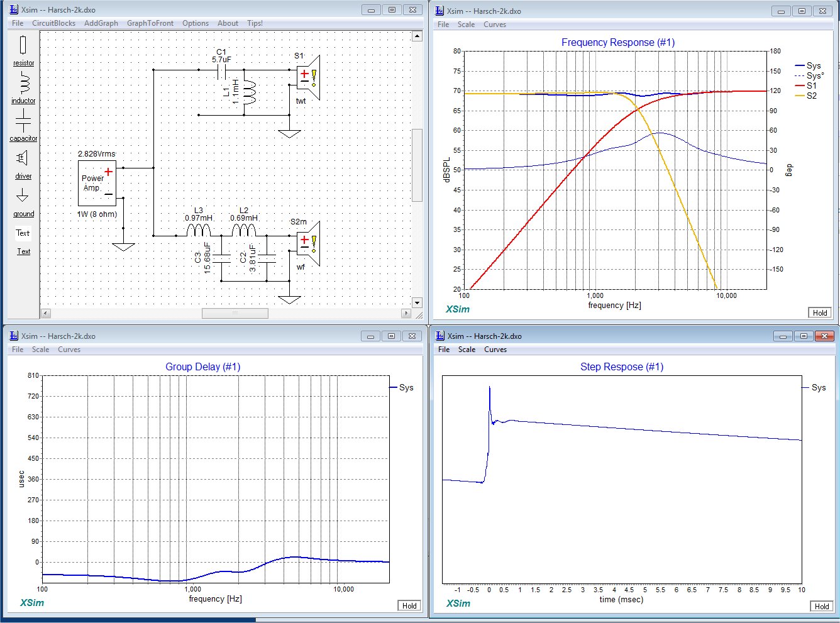Open Scale menu in Frequency Response window
Image resolution: width=840 pixels, height=623 pixels.
tap(466, 25)
